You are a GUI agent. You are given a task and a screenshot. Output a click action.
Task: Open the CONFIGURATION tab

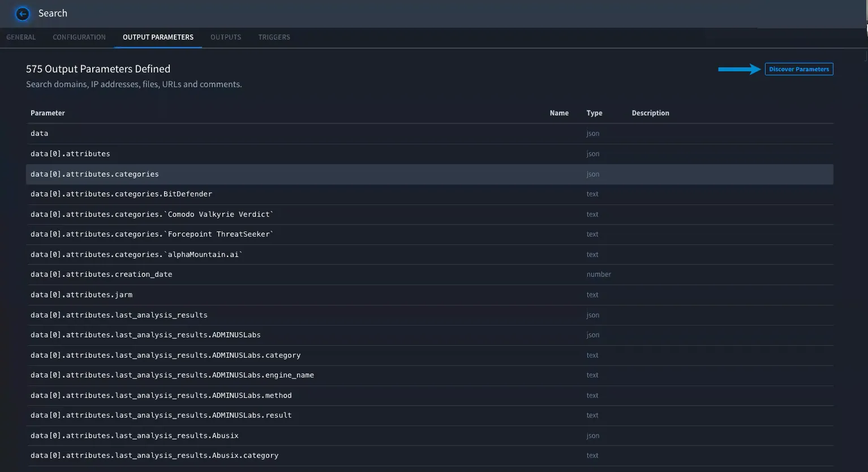click(79, 37)
